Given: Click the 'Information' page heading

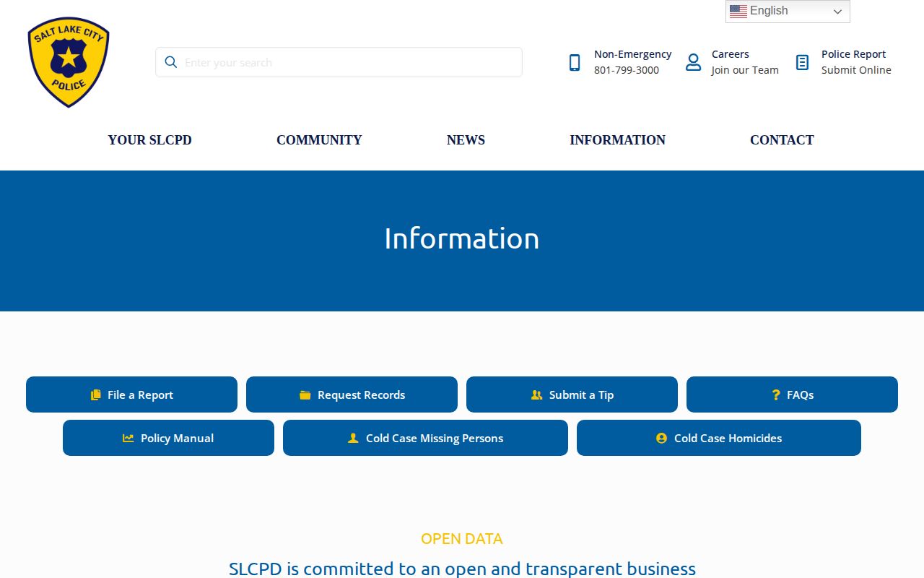Looking at the screenshot, I should click(x=462, y=238).
